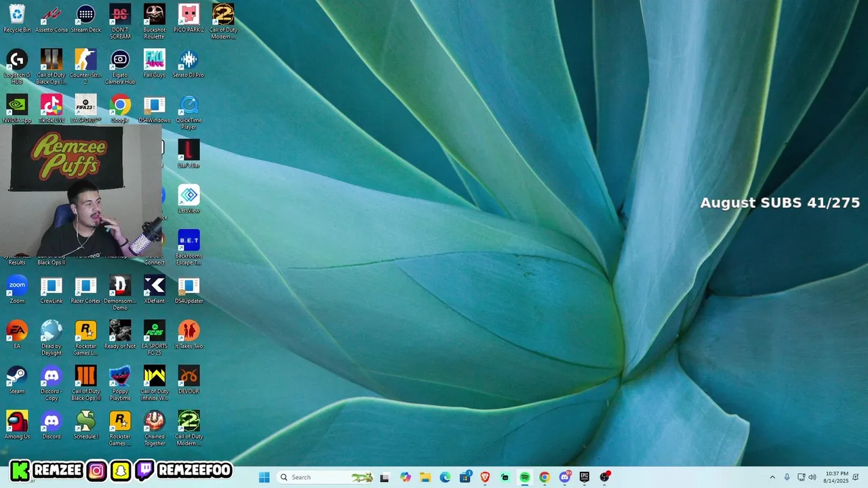Switch to Chrome in the taskbar
The height and width of the screenshot is (488, 868).
[545, 477]
